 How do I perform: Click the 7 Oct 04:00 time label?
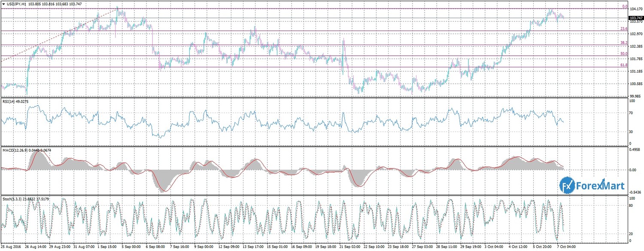tap(568, 247)
